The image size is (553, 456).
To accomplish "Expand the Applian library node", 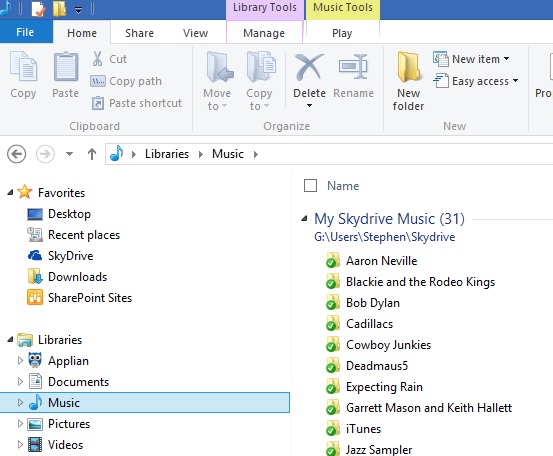I will coord(20,360).
